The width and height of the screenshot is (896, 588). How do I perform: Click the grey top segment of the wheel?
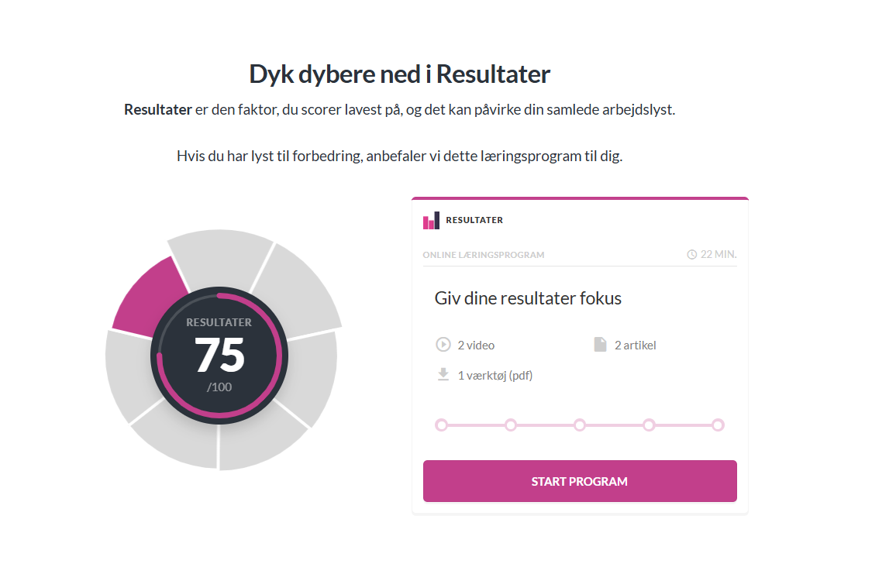[x=221, y=256]
